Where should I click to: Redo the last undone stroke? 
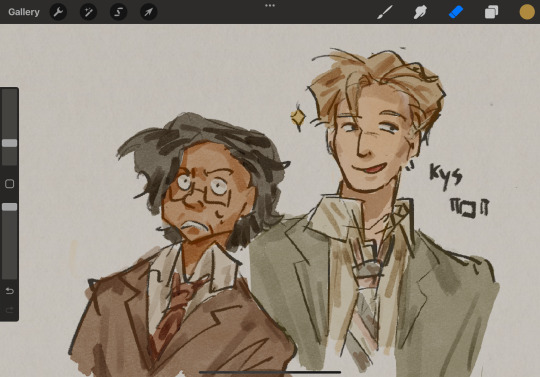click(x=10, y=311)
